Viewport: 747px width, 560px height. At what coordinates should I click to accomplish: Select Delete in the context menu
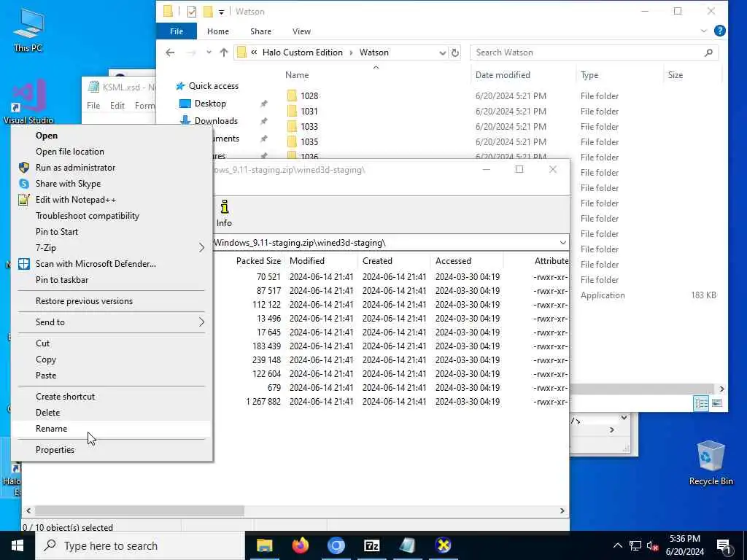pyautogui.click(x=47, y=413)
